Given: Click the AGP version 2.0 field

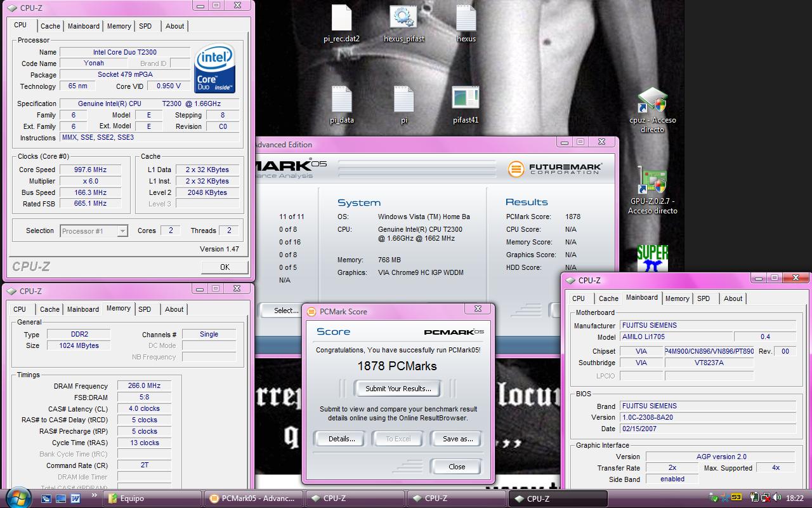Looking at the screenshot, I should click(721, 456).
